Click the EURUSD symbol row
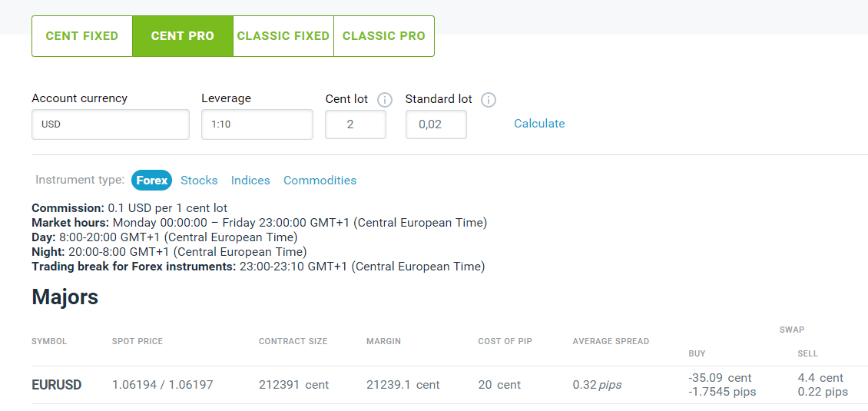The height and width of the screenshot is (411, 868). 57,385
